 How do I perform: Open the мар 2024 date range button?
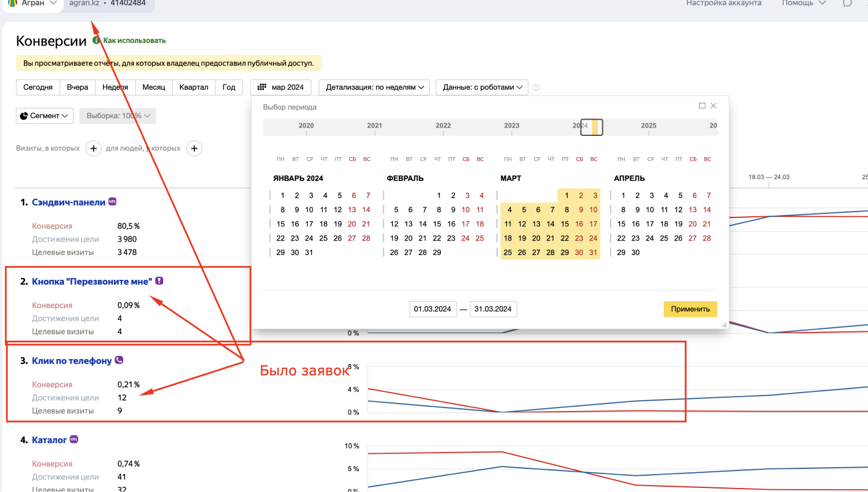pos(281,87)
